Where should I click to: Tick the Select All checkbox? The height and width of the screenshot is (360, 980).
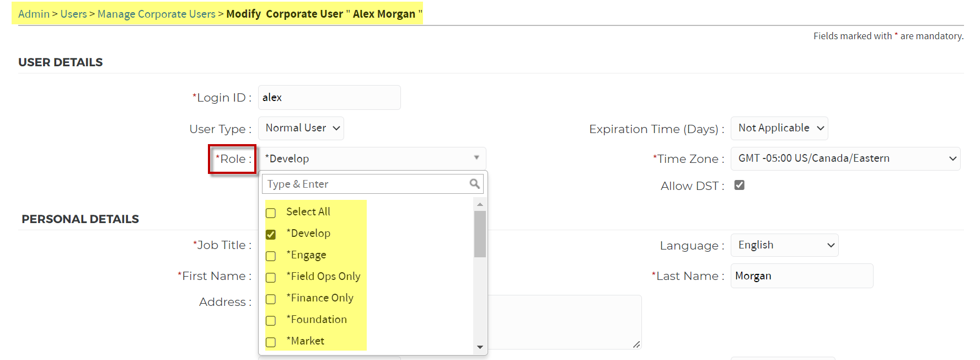[x=271, y=213]
